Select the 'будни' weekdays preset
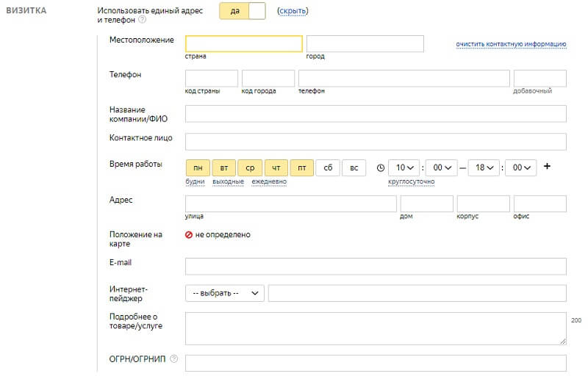 tap(195, 181)
